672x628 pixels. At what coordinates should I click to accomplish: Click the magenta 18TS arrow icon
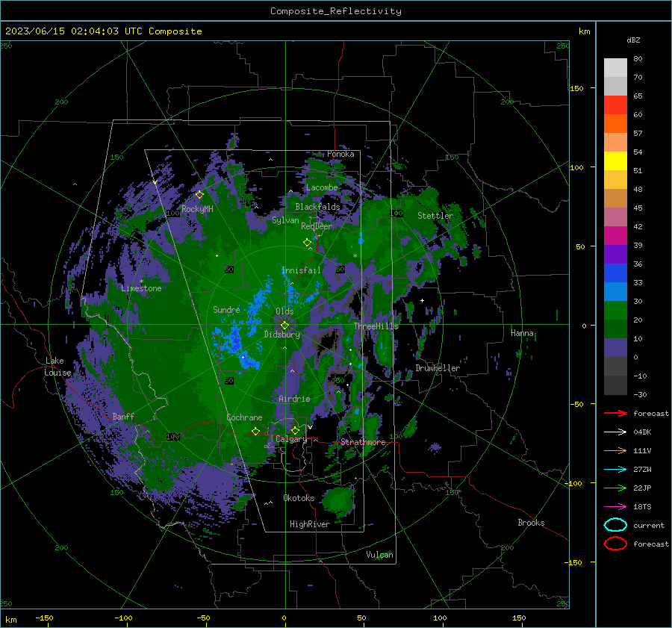click(x=615, y=507)
